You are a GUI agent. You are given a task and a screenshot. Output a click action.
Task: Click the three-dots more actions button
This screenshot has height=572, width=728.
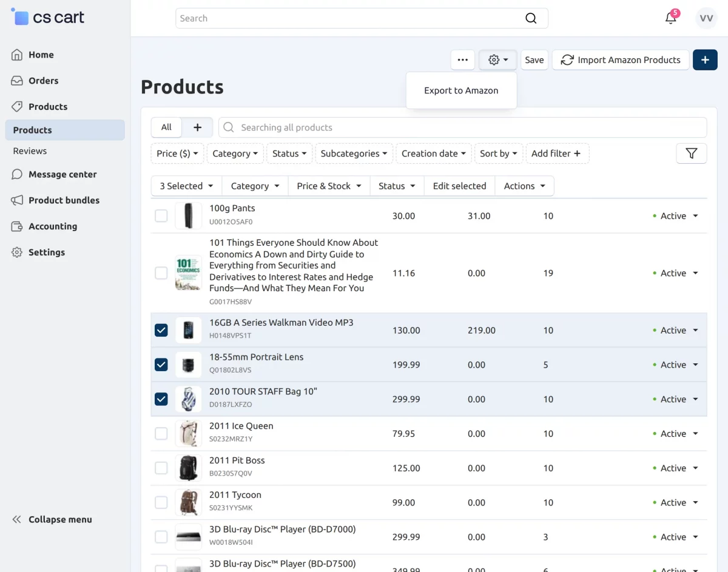pyautogui.click(x=463, y=60)
